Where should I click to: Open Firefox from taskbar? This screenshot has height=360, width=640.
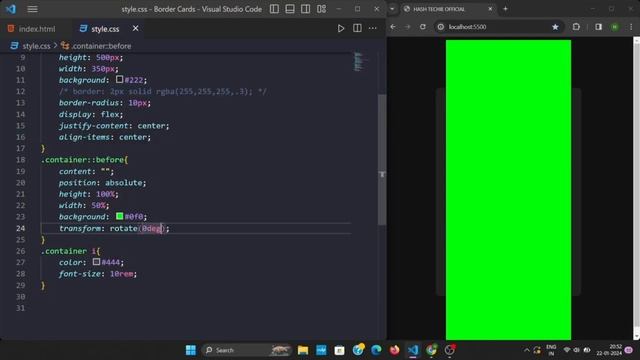(394, 350)
